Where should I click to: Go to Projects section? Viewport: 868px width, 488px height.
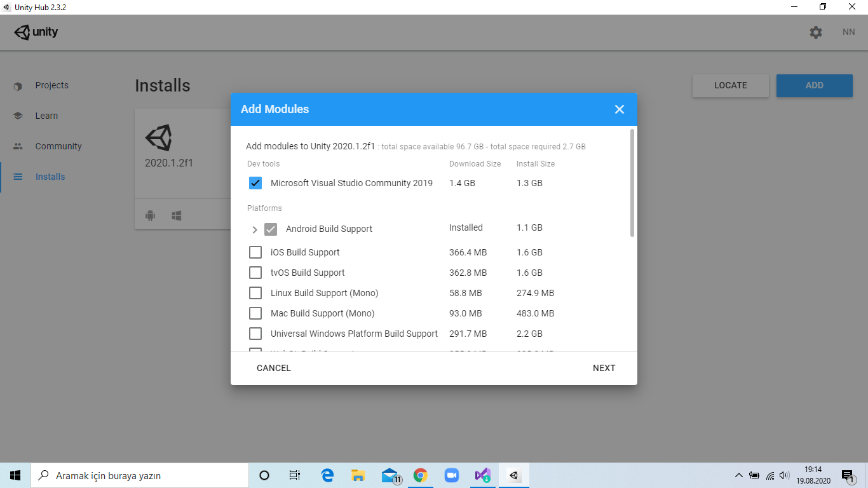click(x=52, y=85)
